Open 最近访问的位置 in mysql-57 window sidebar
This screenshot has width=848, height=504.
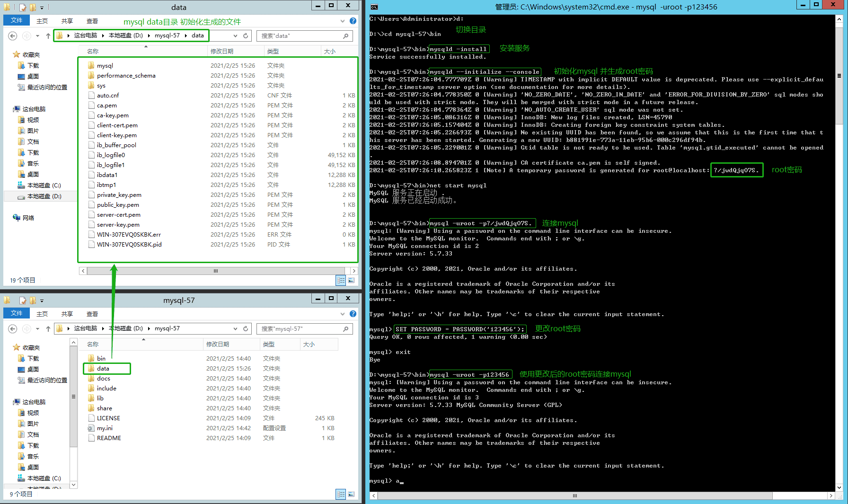coord(43,380)
